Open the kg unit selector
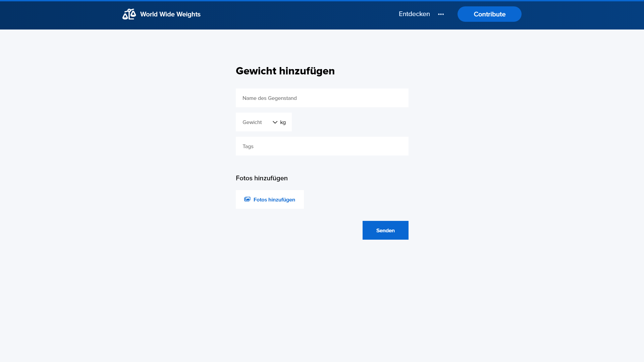This screenshot has width=644, height=362. (283, 122)
